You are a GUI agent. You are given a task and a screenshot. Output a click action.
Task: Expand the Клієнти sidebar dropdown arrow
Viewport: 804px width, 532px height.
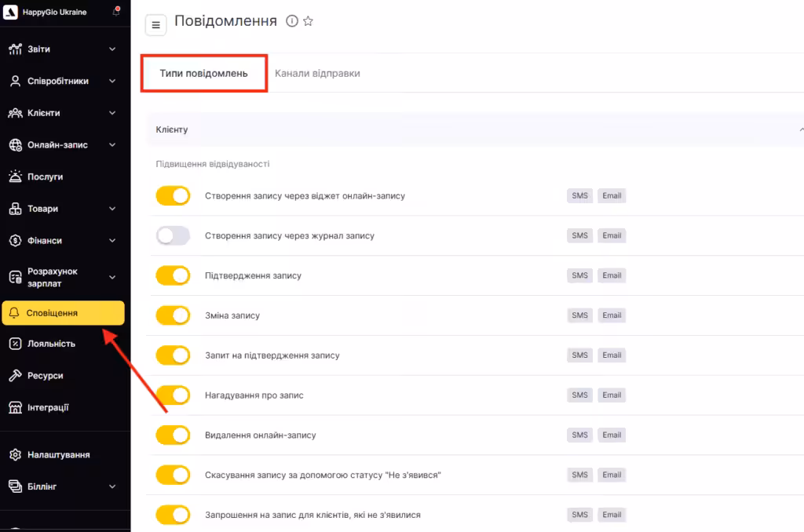tap(112, 113)
